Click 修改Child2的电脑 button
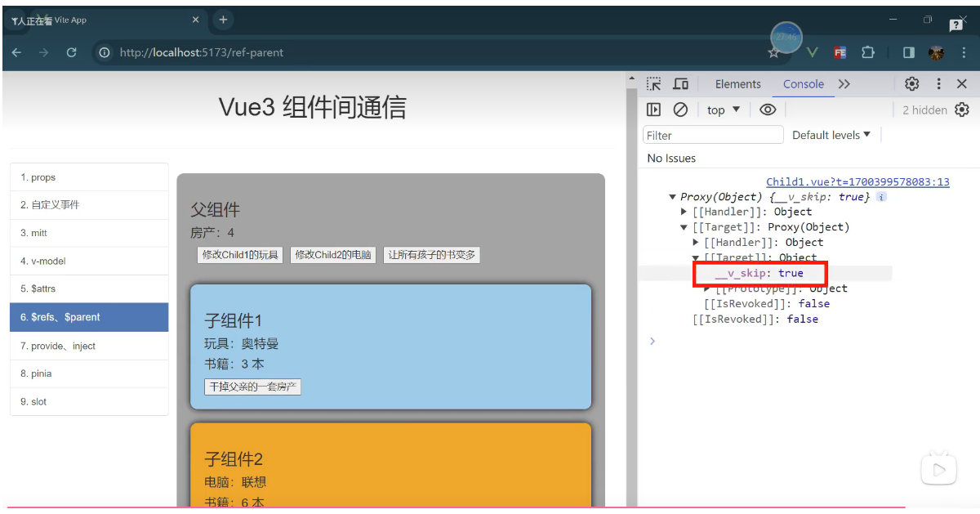Screen dimensions: 980x514 [x=333, y=255]
